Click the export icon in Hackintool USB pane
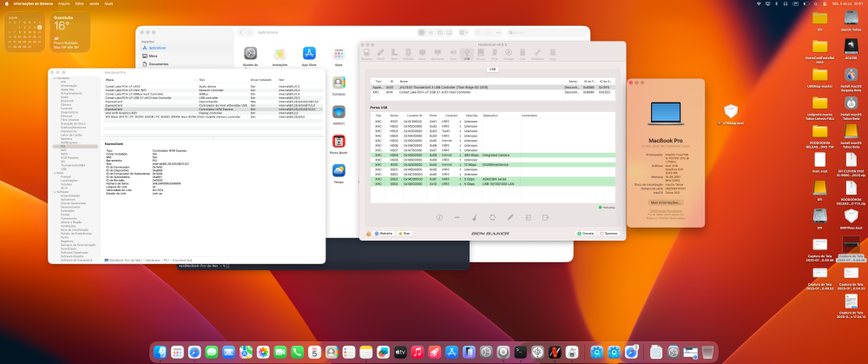 (x=545, y=217)
